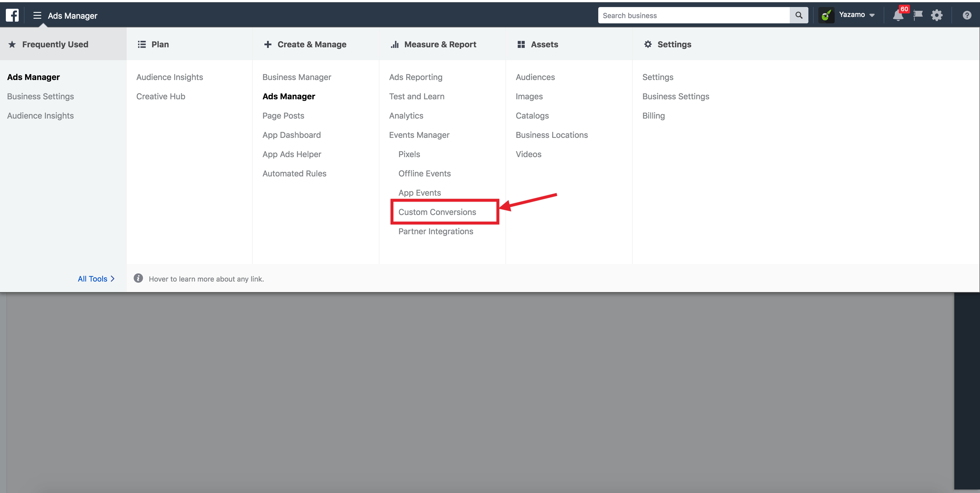
Task: Open Custom Conversions
Action: tap(437, 212)
